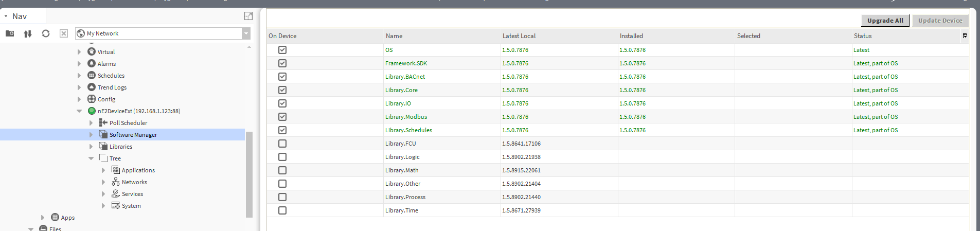This screenshot has height=231, width=980.
Task: Click the green nE2DeviceExt device icon
Action: [92, 111]
